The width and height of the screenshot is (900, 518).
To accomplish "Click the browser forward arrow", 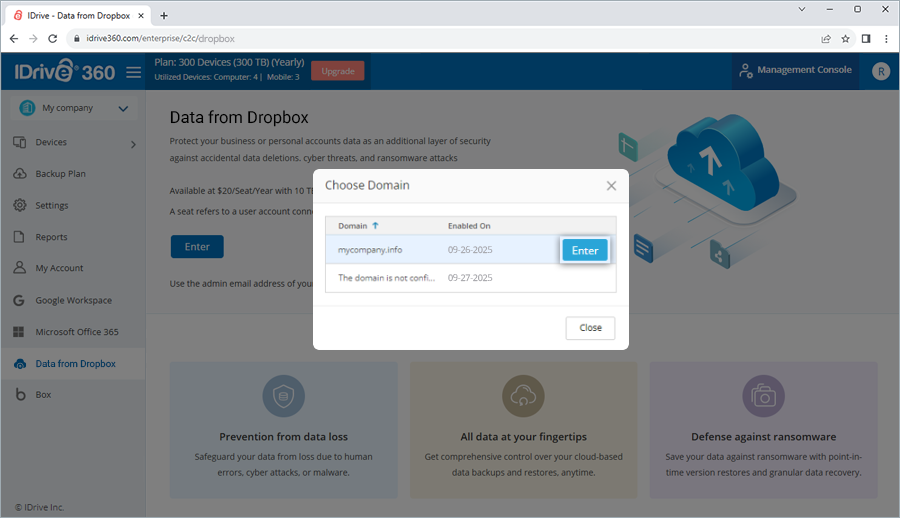I will [x=33, y=38].
